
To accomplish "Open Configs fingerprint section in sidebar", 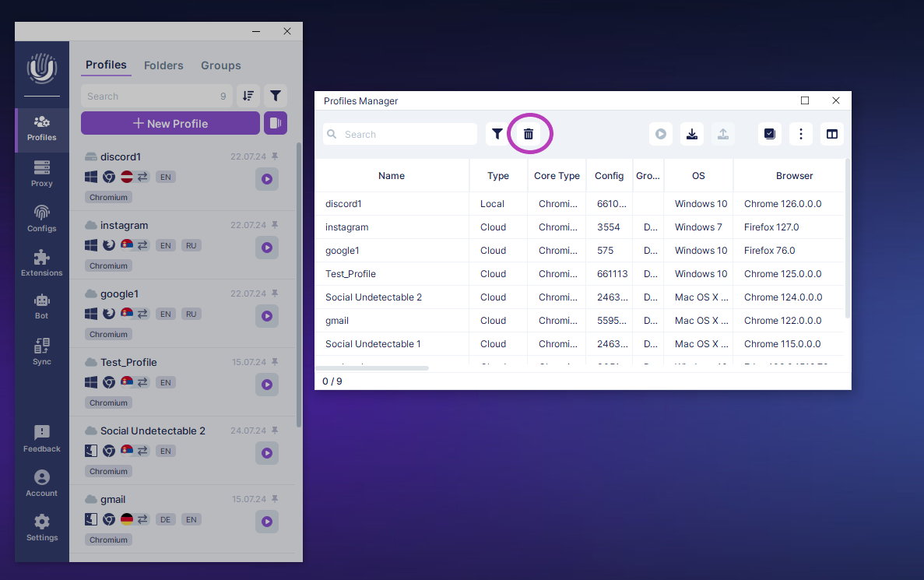I will click(42, 219).
